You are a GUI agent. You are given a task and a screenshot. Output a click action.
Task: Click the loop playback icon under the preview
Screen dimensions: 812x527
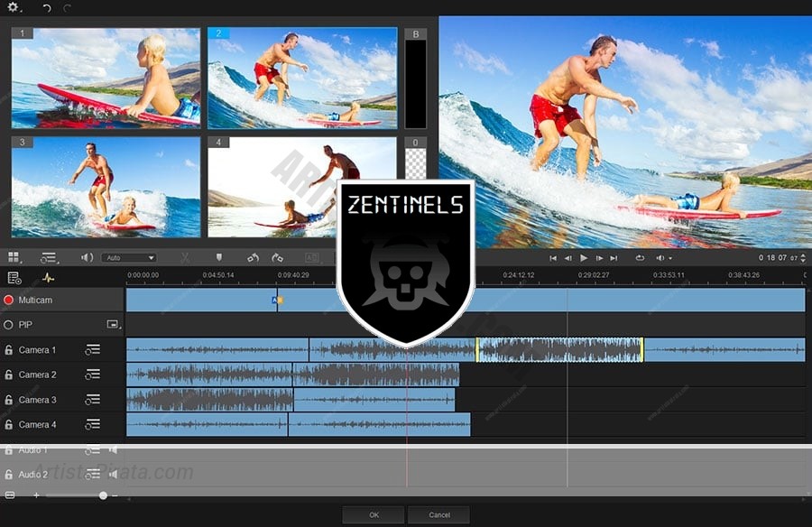coord(641,257)
